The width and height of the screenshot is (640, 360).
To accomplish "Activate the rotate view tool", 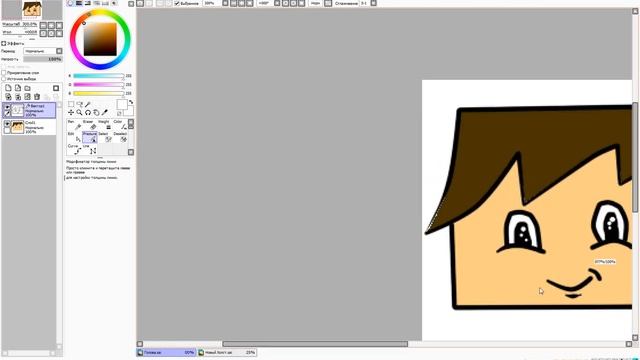I will [88, 112].
